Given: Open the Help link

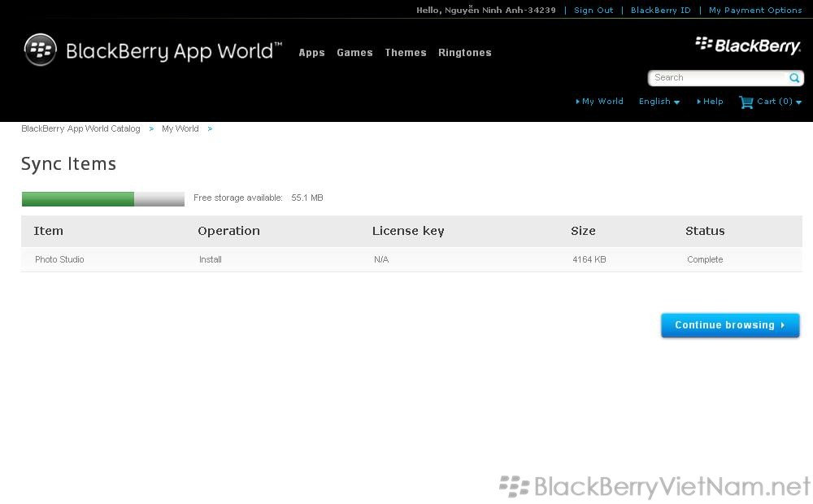Looking at the screenshot, I should coord(710,101).
